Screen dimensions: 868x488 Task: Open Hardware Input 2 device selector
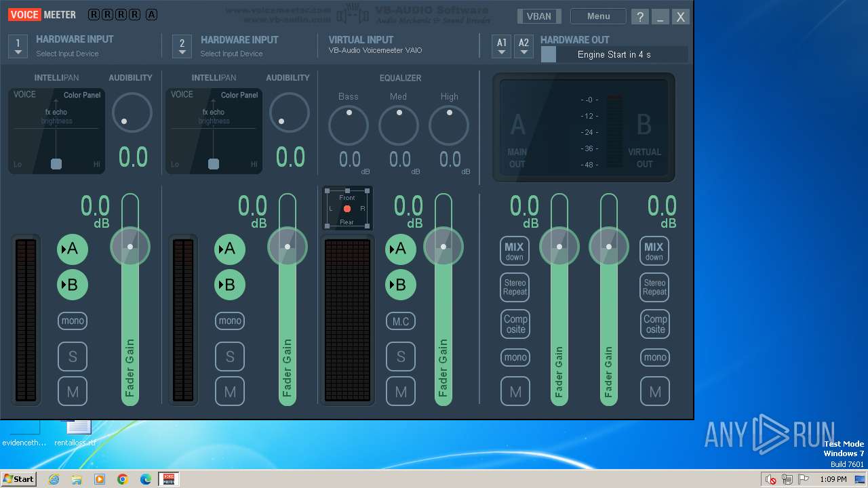point(181,46)
